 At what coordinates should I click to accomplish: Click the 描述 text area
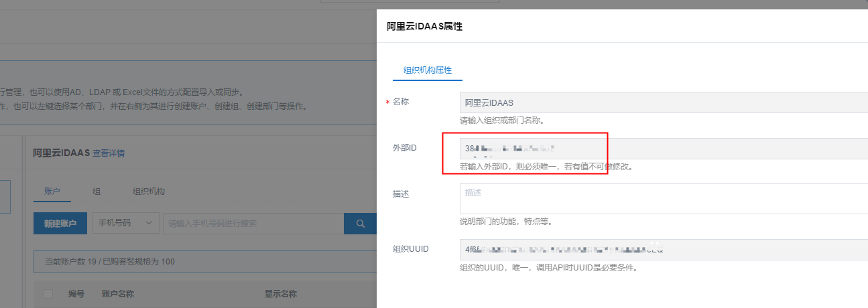pyautogui.click(x=664, y=199)
